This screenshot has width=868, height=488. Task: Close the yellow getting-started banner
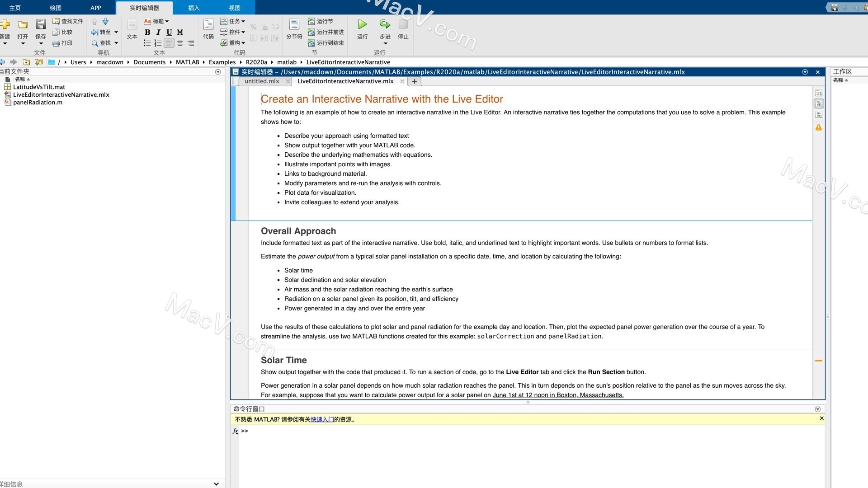pyautogui.click(x=821, y=418)
